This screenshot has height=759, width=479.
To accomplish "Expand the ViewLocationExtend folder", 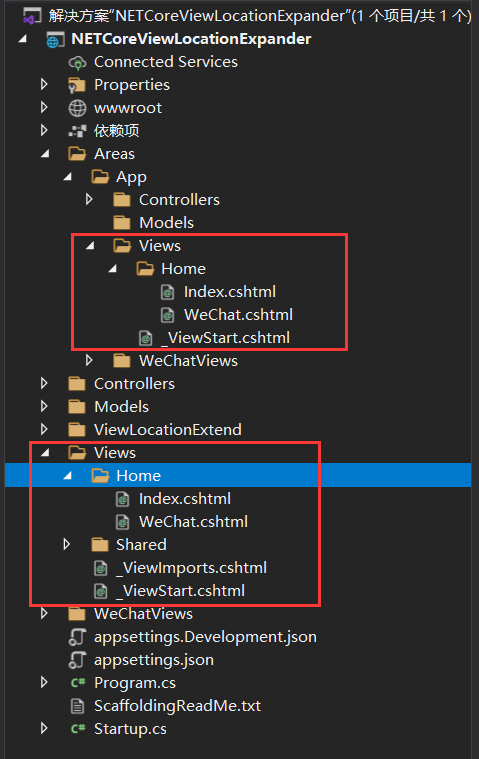I will click(44, 429).
